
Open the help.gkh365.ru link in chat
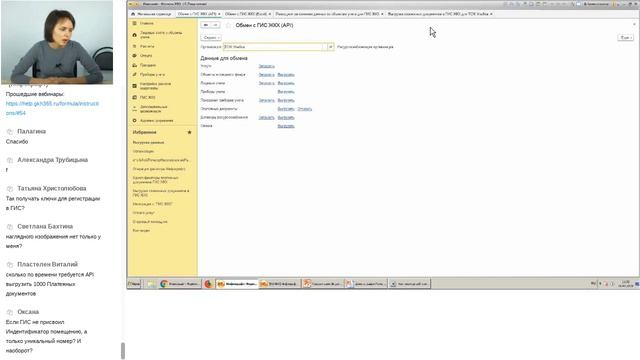(x=52, y=108)
